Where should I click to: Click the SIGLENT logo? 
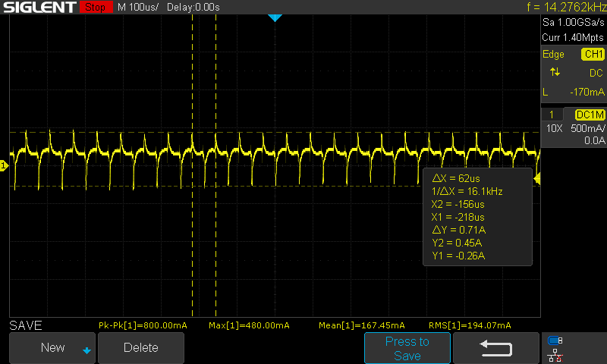coord(39,7)
